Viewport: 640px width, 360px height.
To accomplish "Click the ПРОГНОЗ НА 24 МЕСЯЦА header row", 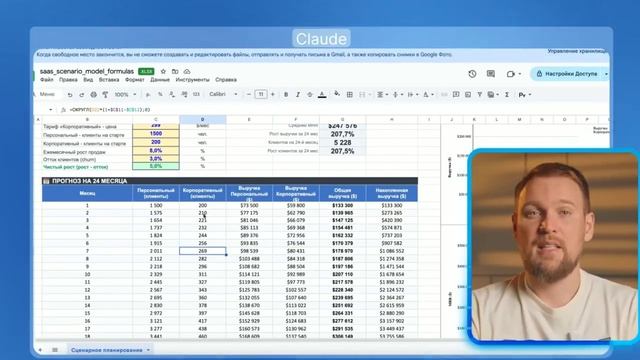I will [230, 181].
